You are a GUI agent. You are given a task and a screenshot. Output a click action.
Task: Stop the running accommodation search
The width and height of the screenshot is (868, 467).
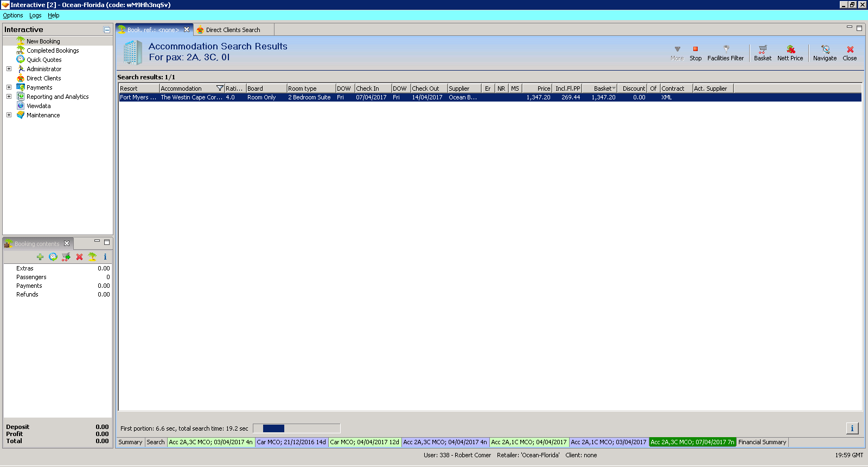click(x=695, y=53)
